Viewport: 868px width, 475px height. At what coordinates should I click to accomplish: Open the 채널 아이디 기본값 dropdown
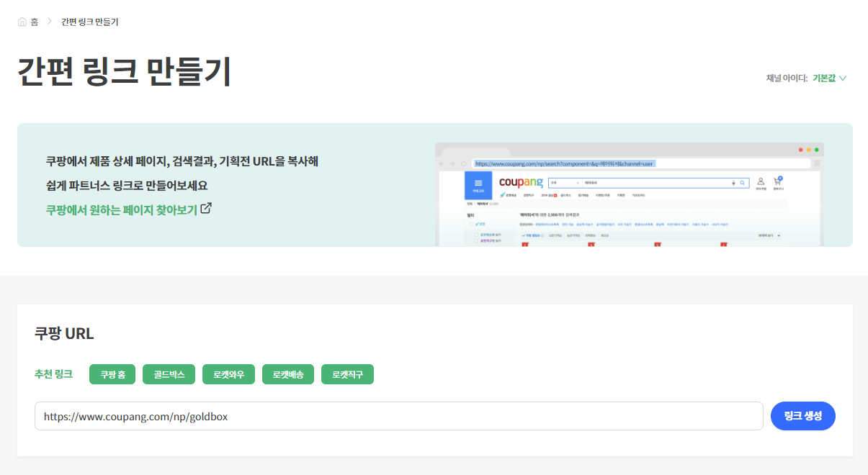point(829,78)
